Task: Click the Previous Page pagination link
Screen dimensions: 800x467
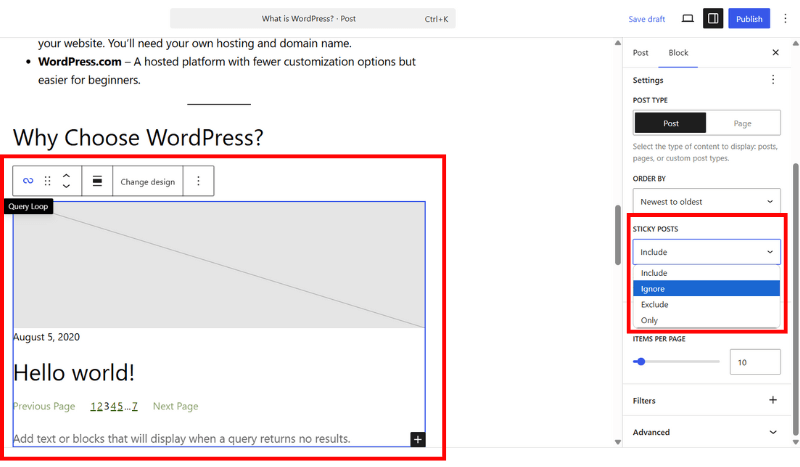Action: (44, 406)
